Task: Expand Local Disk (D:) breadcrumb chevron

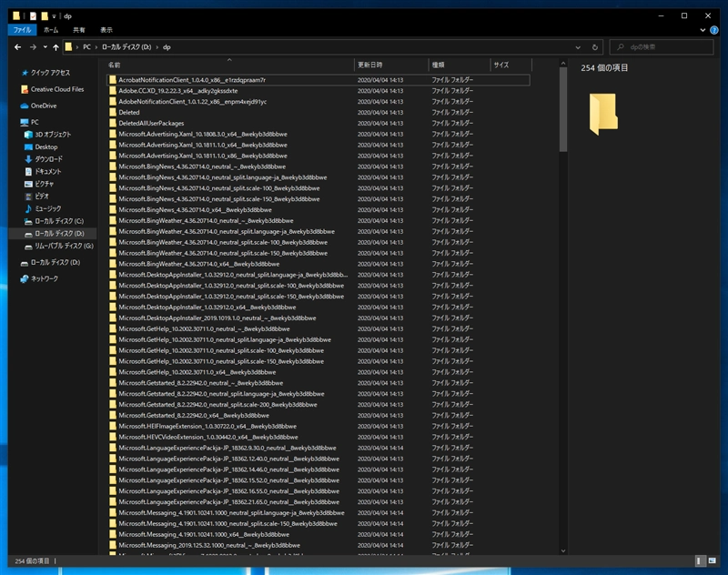Action: (x=157, y=47)
